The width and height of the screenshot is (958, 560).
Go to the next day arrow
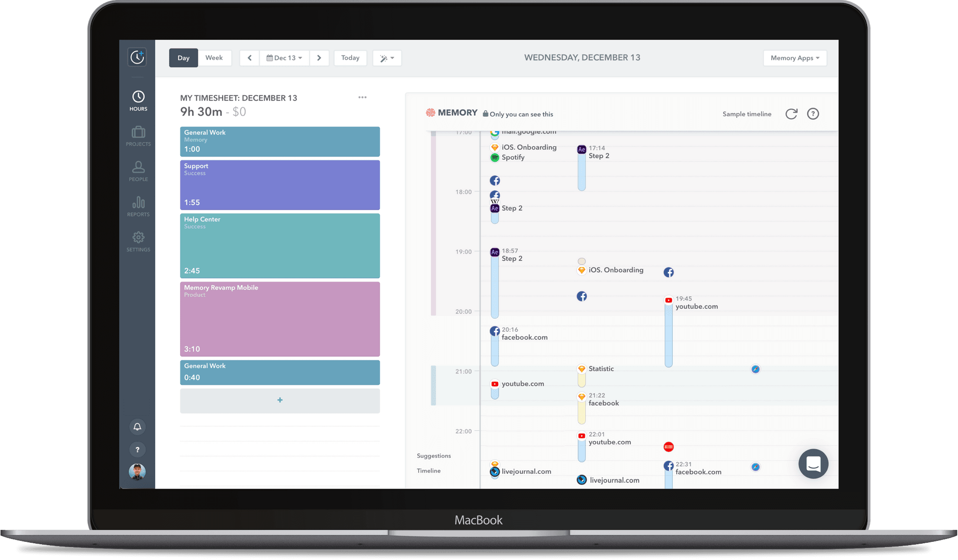point(319,58)
